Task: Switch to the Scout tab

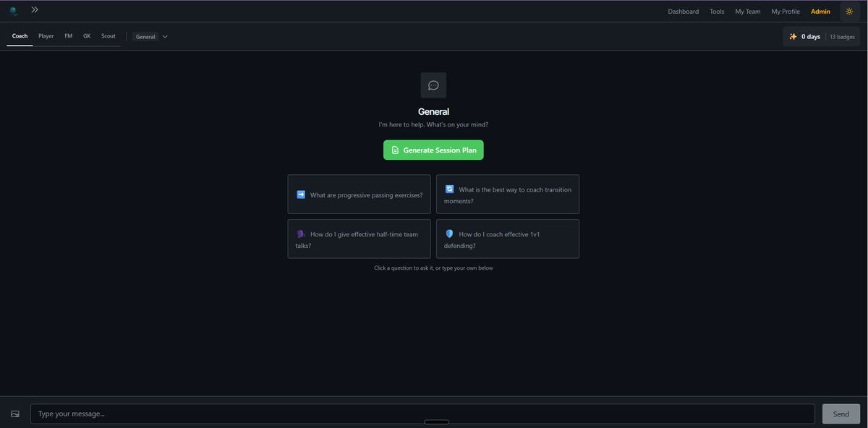Action: (109, 36)
